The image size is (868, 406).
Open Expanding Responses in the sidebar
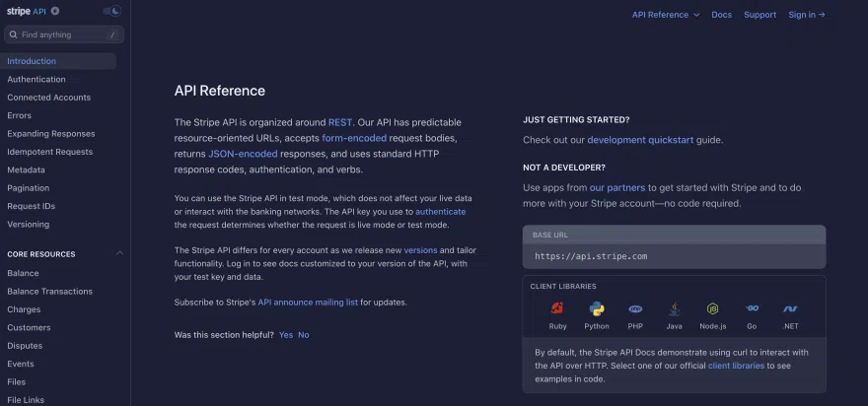pos(51,134)
